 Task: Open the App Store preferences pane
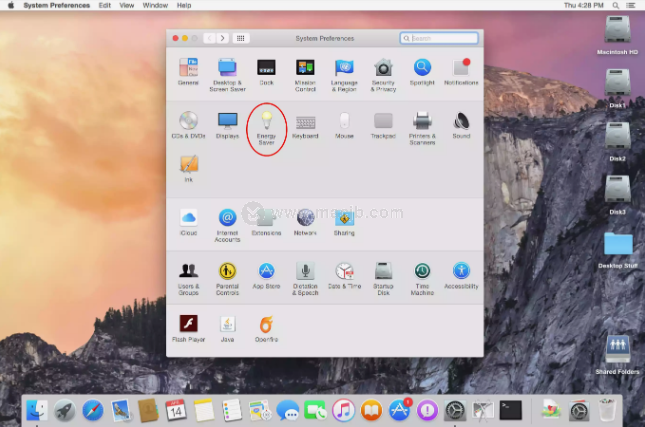tap(266, 275)
